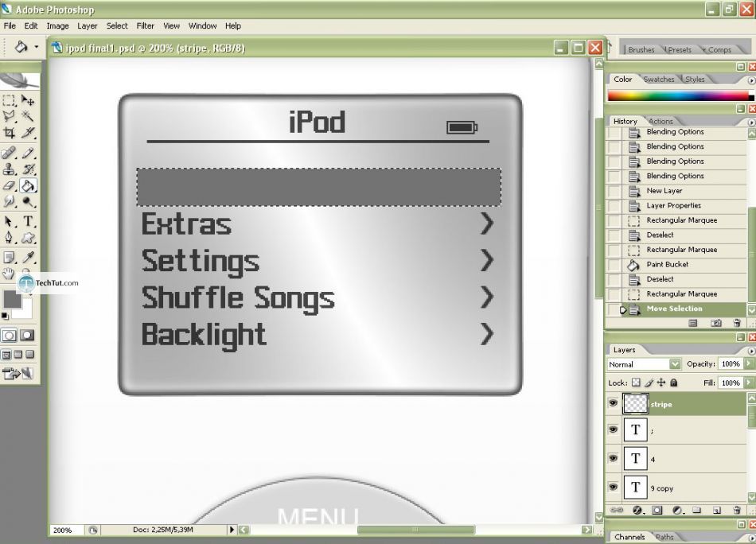The width and height of the screenshot is (756, 544).
Task: Select the Paint Bucket tool in toolbox
Action: 28,185
